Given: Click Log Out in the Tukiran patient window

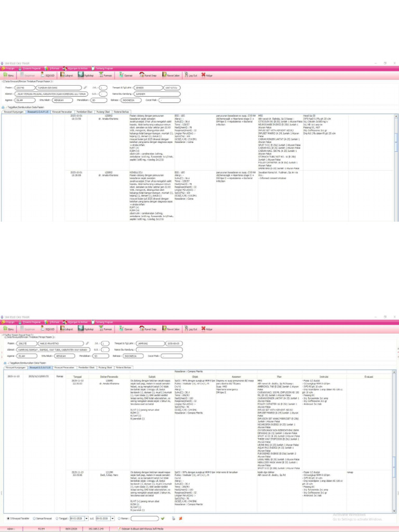Looking at the screenshot, I should coord(191,75).
